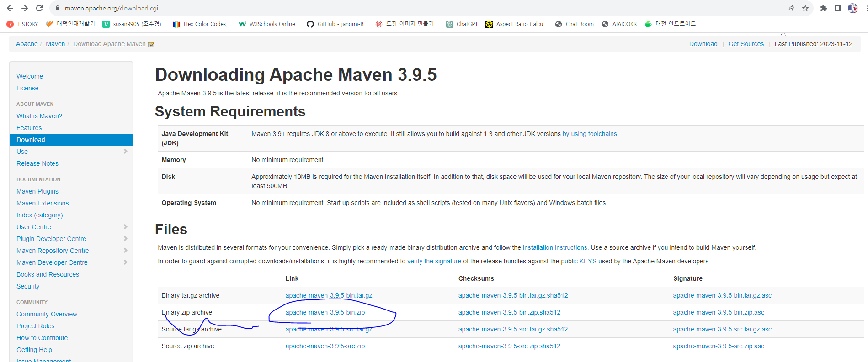Open apache-maven-3.9.5-bin.zip.sha512 checksum

click(x=509, y=312)
